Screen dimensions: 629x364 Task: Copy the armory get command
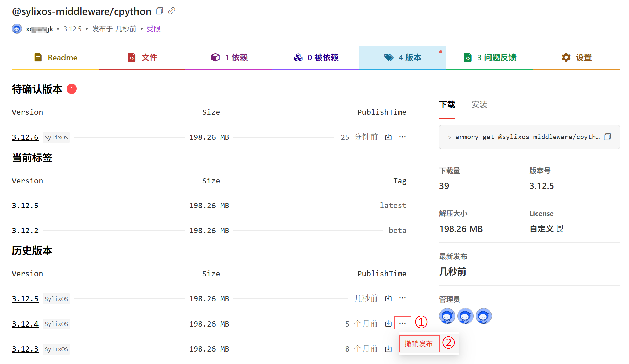pyautogui.click(x=607, y=137)
